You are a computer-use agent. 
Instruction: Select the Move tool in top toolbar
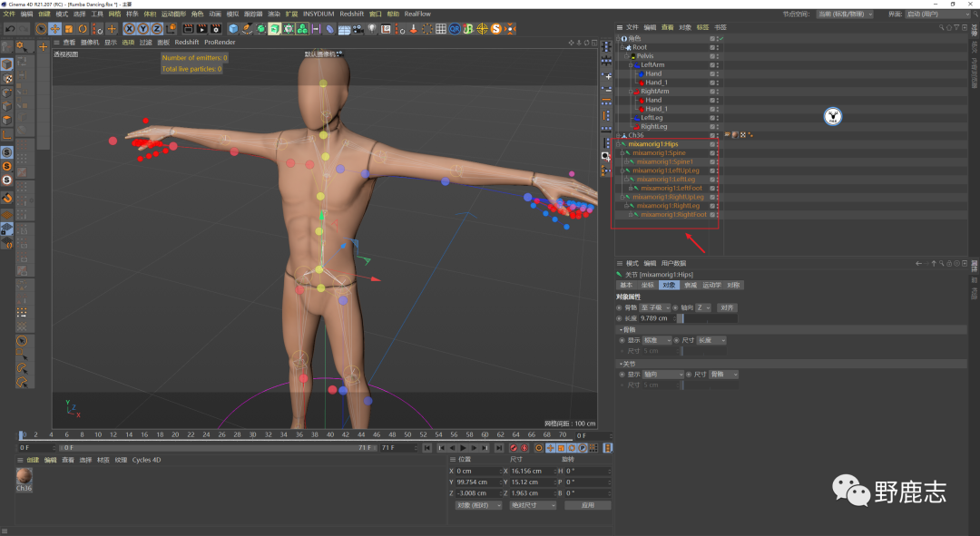click(x=54, y=29)
